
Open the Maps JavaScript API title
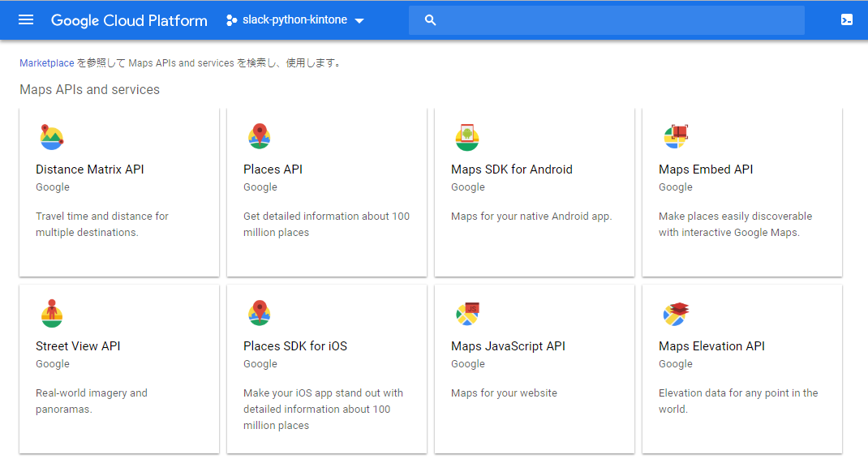(x=508, y=346)
